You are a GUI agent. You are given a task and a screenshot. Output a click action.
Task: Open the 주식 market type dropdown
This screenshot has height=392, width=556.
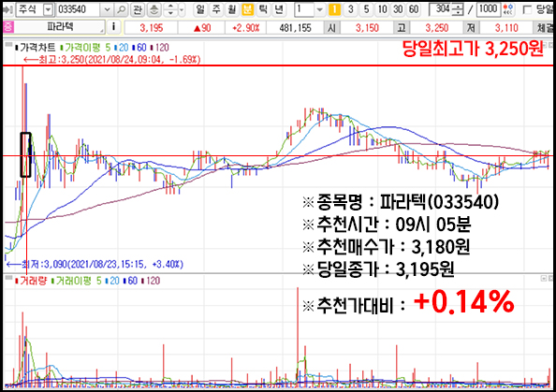point(49,9)
